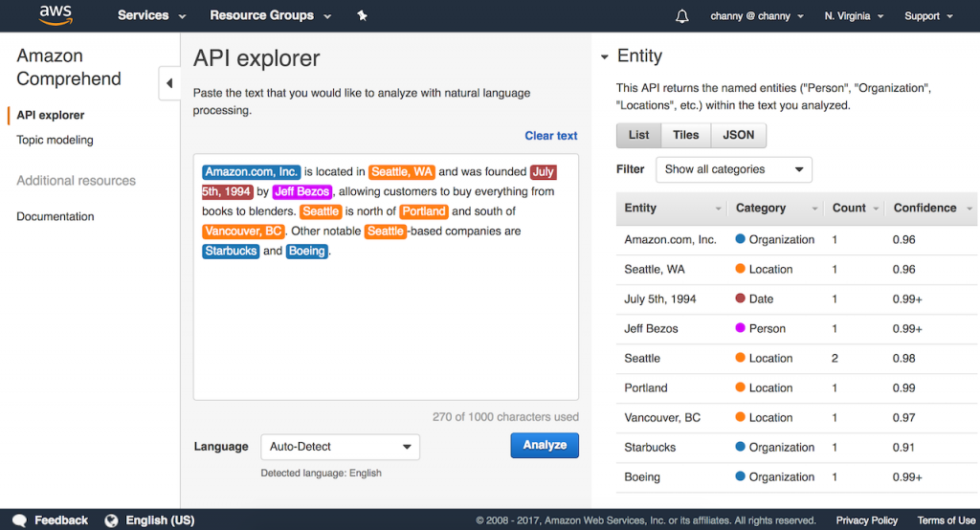
Task: Click the highlighted Vancouver, BC entity tag
Action: 243,232
